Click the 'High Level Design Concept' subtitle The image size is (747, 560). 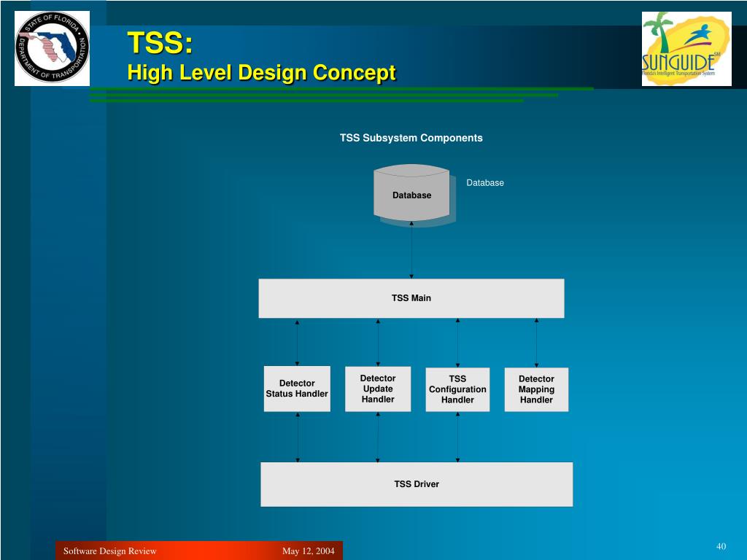tap(262, 73)
